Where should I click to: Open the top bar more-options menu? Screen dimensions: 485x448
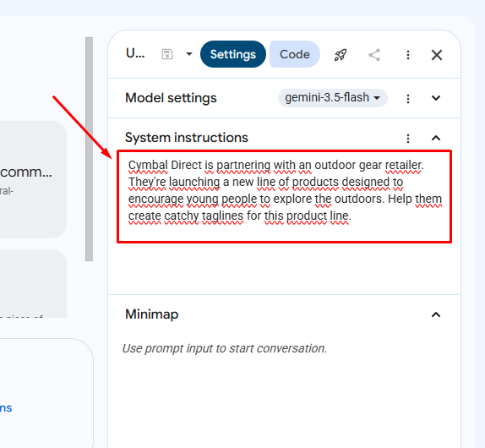click(408, 55)
